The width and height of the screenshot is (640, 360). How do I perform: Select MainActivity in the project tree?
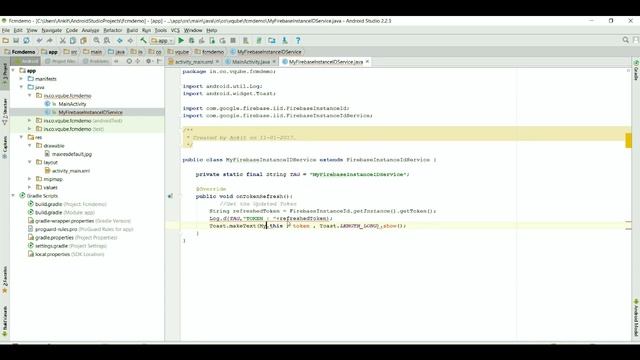[71, 104]
